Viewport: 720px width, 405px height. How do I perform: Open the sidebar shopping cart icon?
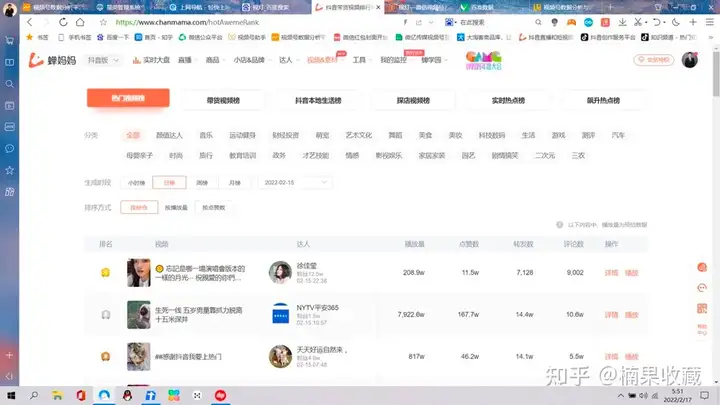pos(10,40)
